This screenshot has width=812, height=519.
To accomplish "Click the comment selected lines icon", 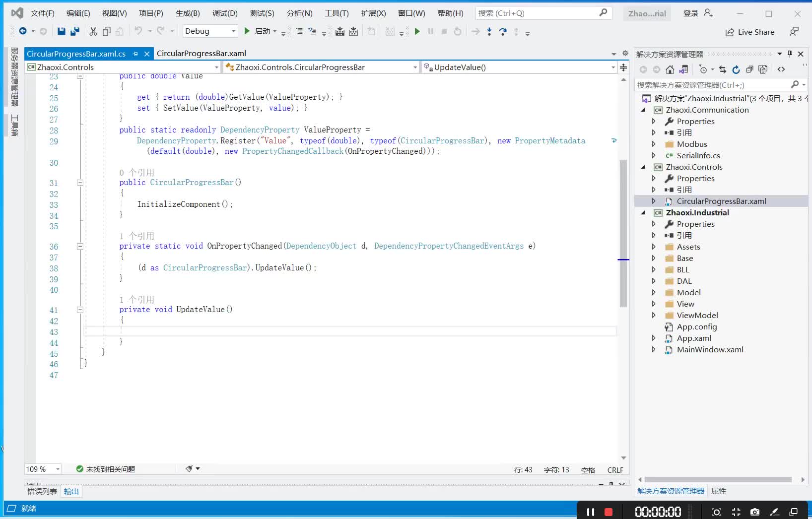I will [299, 31].
